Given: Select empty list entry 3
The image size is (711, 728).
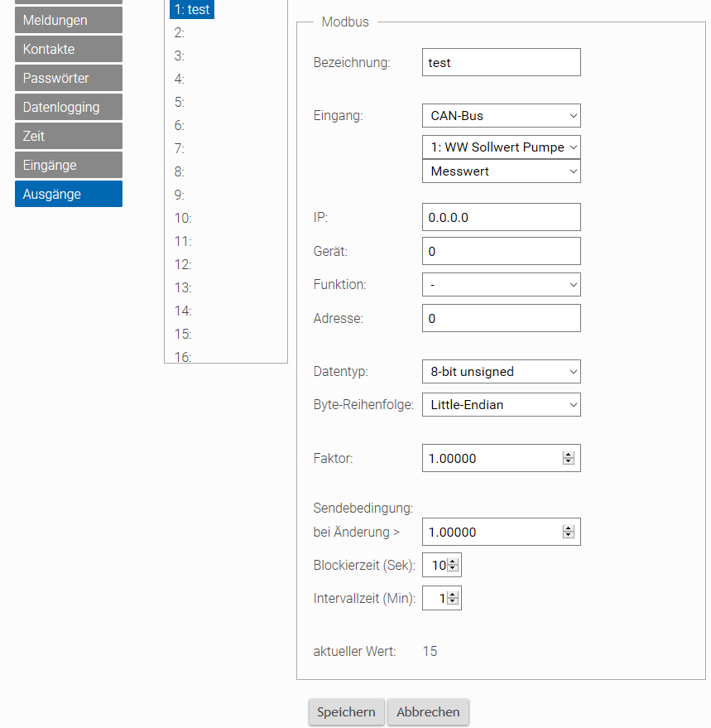Looking at the screenshot, I should click(179, 55).
